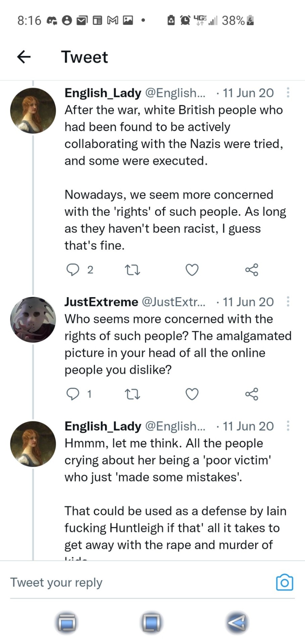The width and height of the screenshot is (305, 644).
Task: Tap the Tweet your reply field
Action: click(134, 583)
